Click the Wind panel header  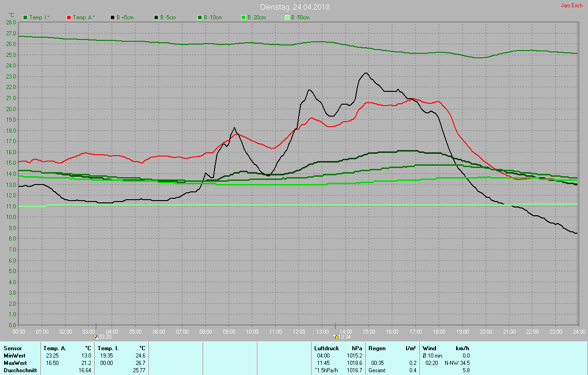[x=430, y=348]
